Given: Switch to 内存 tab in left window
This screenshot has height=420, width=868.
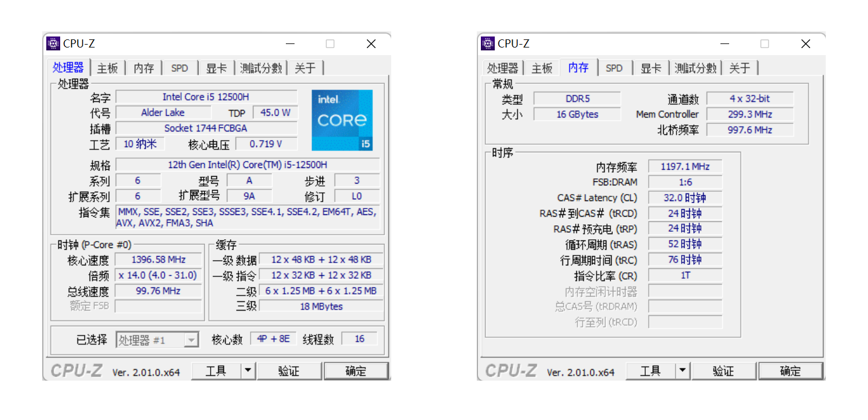Looking at the screenshot, I should point(144,68).
